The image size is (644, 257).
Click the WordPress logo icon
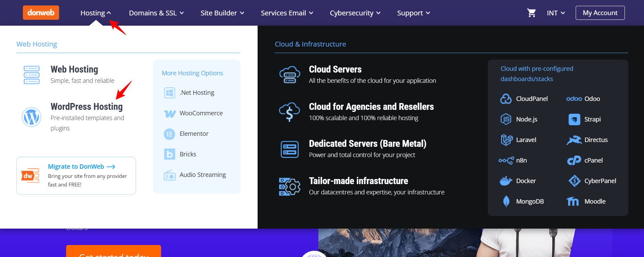(31, 117)
